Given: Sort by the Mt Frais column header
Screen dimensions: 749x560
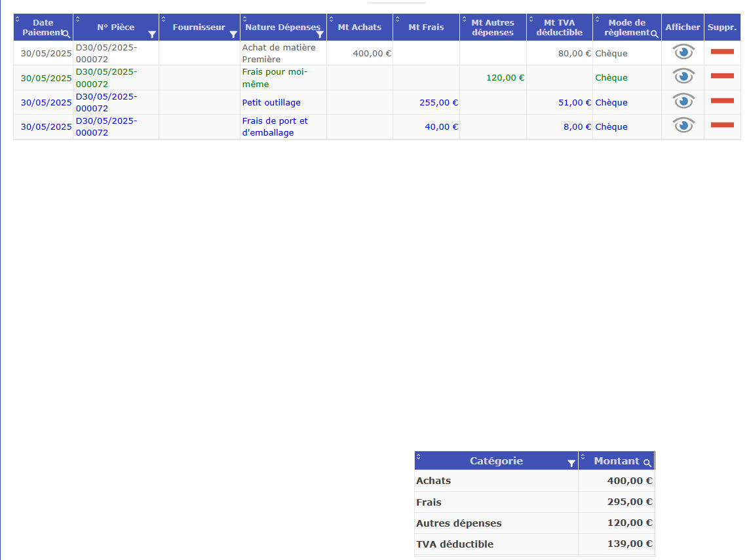Looking at the screenshot, I should tap(426, 28).
